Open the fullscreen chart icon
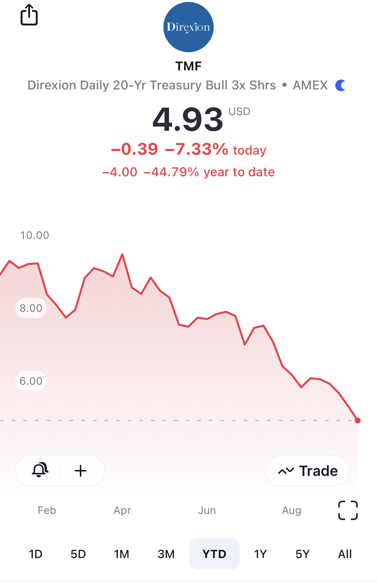The image size is (377, 588). click(x=348, y=510)
